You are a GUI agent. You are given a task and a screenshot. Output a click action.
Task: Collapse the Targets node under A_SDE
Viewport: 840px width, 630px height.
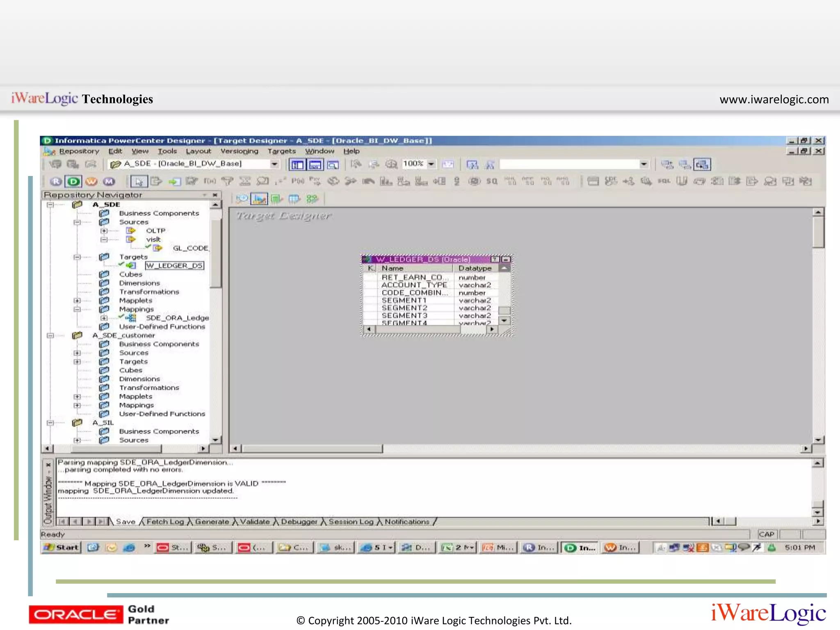click(77, 257)
